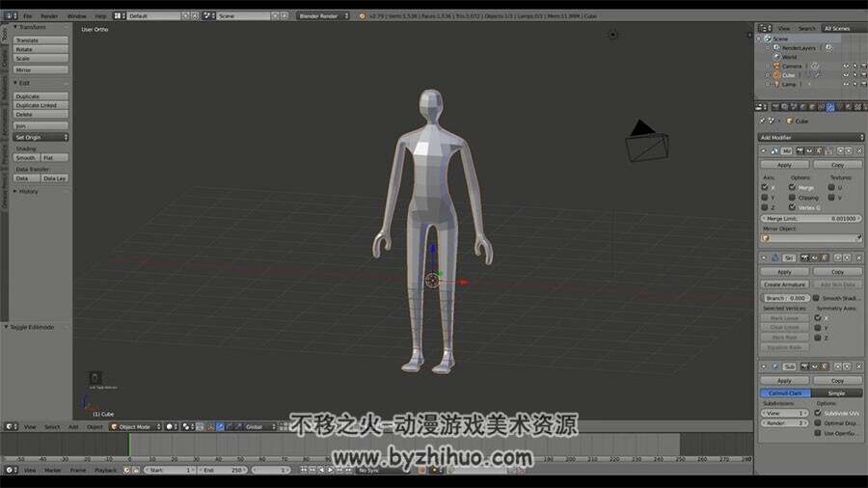Viewport: 868px width, 488px height.
Task: Click the Mirror button in tool shelf
Action: pos(41,70)
